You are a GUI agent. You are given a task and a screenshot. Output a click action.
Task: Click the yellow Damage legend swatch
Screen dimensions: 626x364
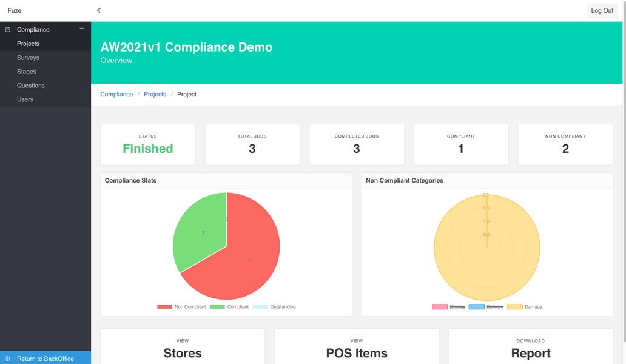pos(514,307)
